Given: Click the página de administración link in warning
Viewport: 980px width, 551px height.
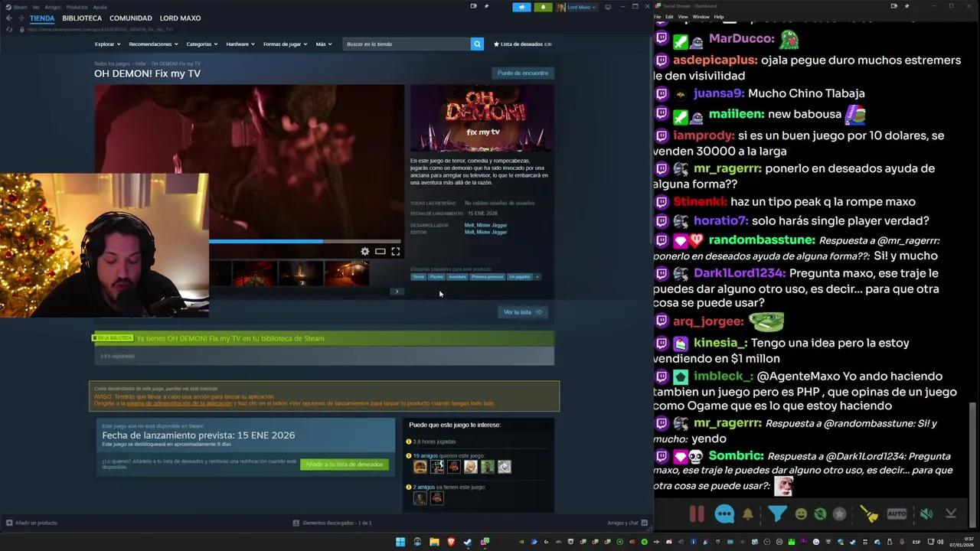Looking at the screenshot, I should 179,403.
